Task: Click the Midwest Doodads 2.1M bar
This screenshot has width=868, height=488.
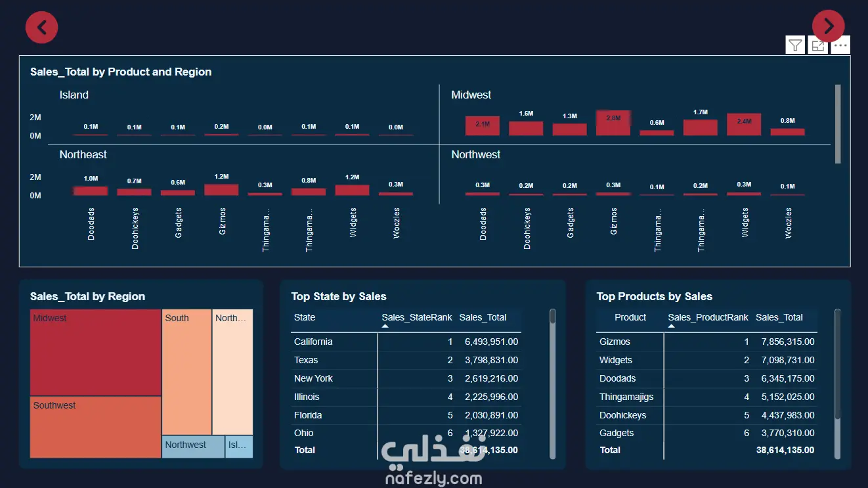Action: point(483,126)
